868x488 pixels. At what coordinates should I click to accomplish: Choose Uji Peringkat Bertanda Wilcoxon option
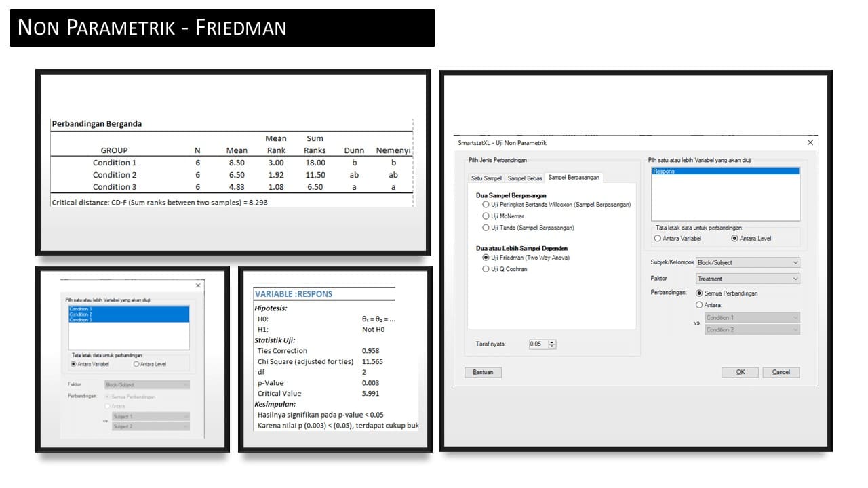click(486, 204)
